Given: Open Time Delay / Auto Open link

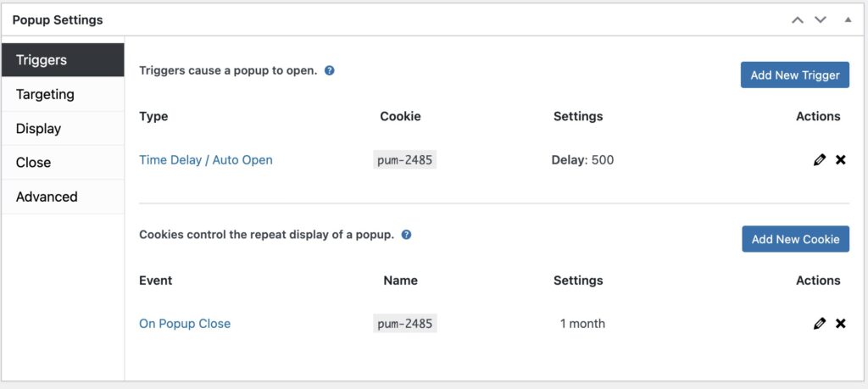Looking at the screenshot, I should pyautogui.click(x=206, y=160).
